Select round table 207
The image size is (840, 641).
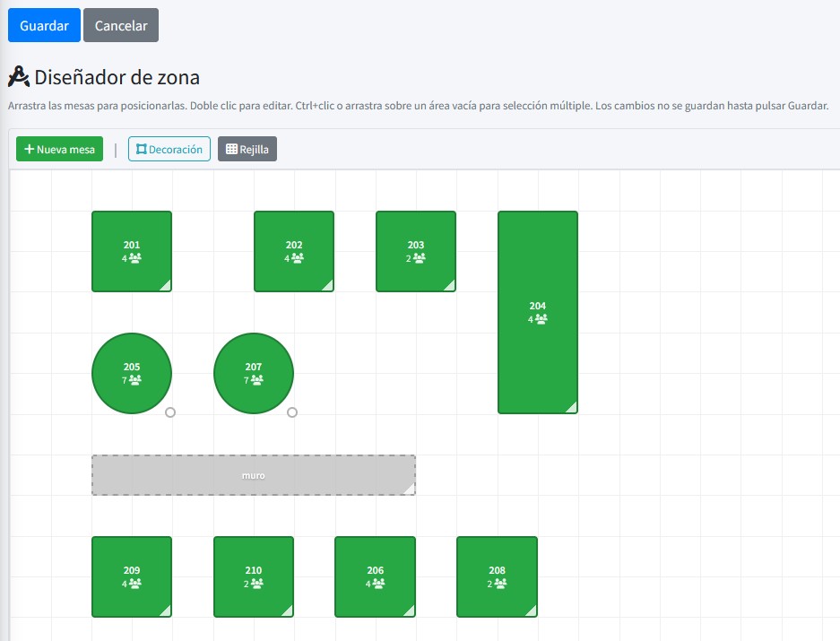(254, 373)
